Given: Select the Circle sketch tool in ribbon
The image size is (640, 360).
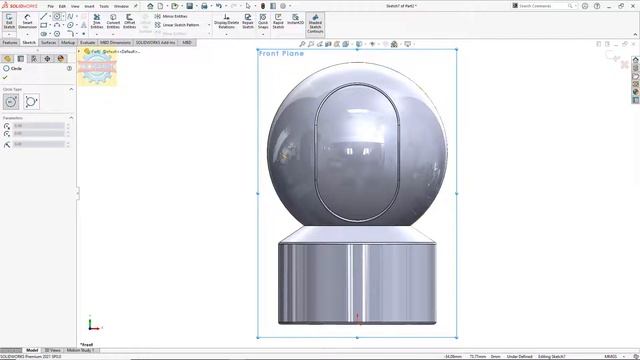Looking at the screenshot, I should pos(57,16).
